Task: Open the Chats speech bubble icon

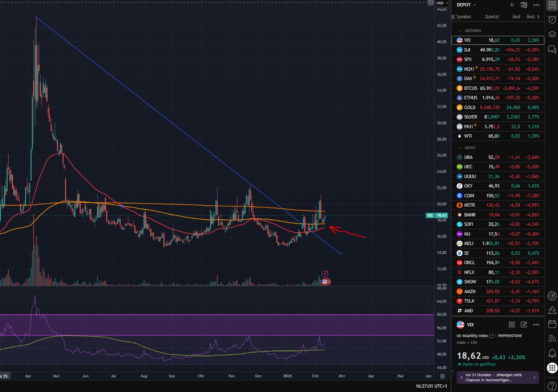Action: [552, 49]
